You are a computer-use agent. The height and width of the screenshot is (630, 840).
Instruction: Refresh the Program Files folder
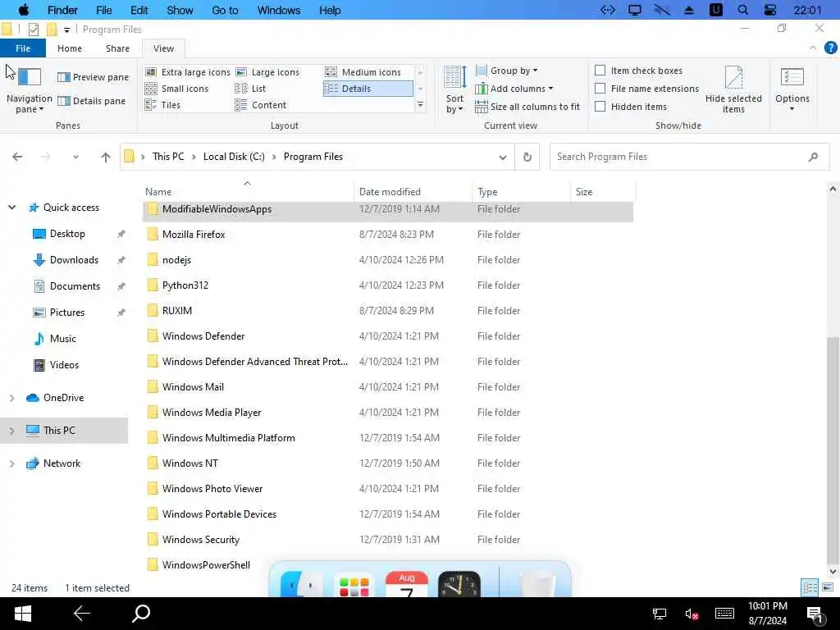pyautogui.click(x=527, y=157)
